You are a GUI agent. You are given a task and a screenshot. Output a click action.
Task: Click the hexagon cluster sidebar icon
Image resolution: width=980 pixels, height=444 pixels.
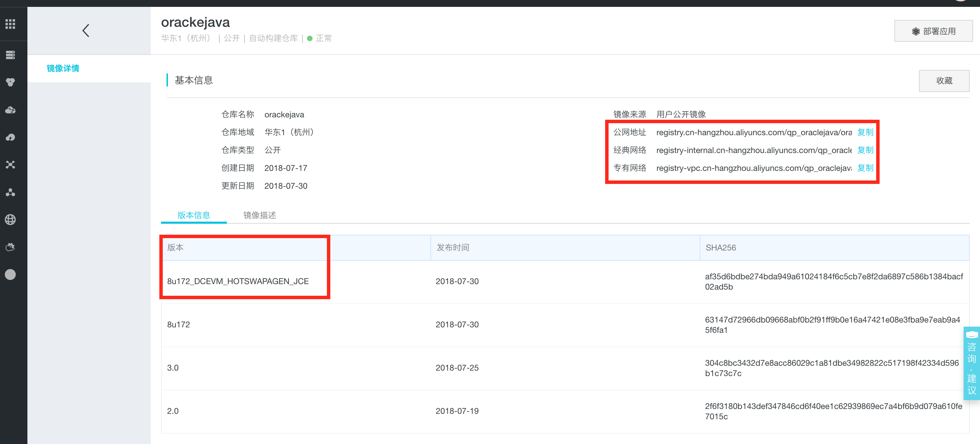[x=10, y=82]
